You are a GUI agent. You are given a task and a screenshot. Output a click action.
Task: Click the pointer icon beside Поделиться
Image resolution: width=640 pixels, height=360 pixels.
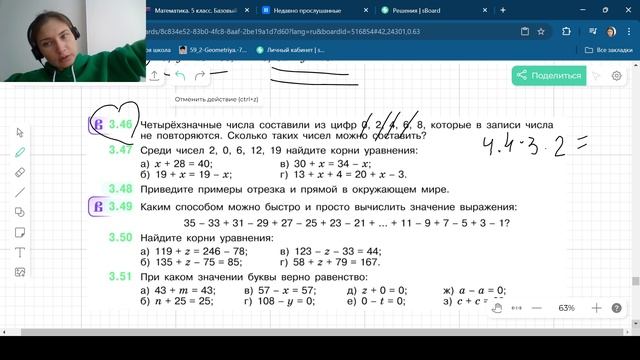tap(596, 76)
